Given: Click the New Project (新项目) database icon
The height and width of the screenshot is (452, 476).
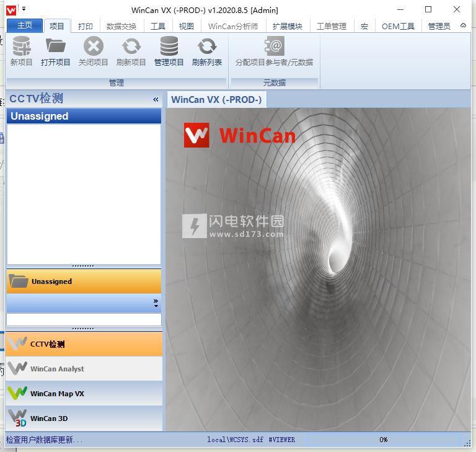Looking at the screenshot, I should [x=21, y=46].
